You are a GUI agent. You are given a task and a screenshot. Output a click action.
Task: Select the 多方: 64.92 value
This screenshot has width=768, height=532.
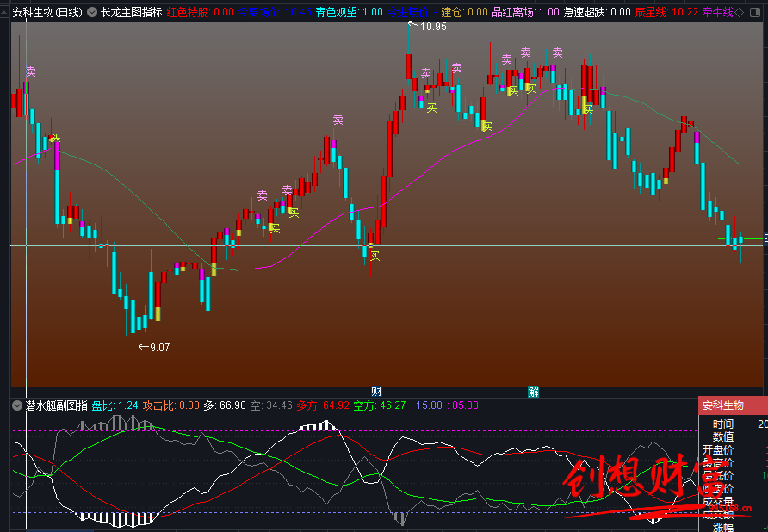coord(323,405)
